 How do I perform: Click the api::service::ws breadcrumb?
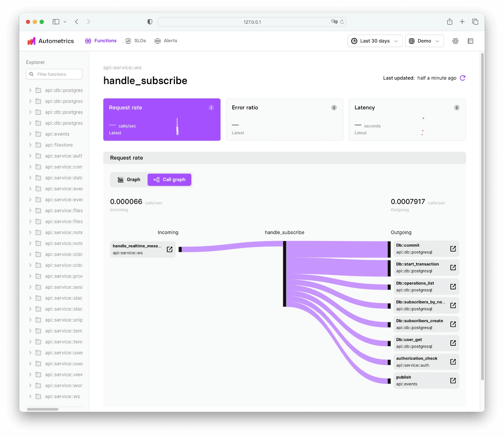pos(122,68)
